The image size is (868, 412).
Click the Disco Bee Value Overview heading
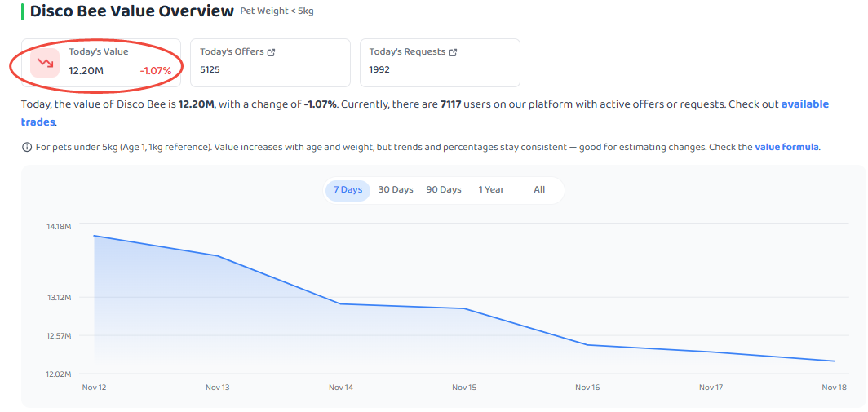pyautogui.click(x=131, y=11)
